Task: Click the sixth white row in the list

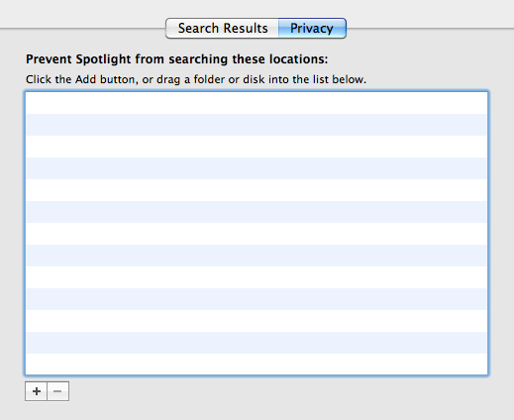Action: click(x=257, y=321)
